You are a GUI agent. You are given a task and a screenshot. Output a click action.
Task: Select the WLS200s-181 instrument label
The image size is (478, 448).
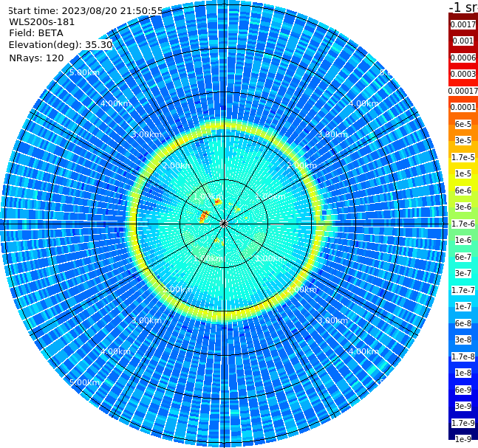[42, 22]
